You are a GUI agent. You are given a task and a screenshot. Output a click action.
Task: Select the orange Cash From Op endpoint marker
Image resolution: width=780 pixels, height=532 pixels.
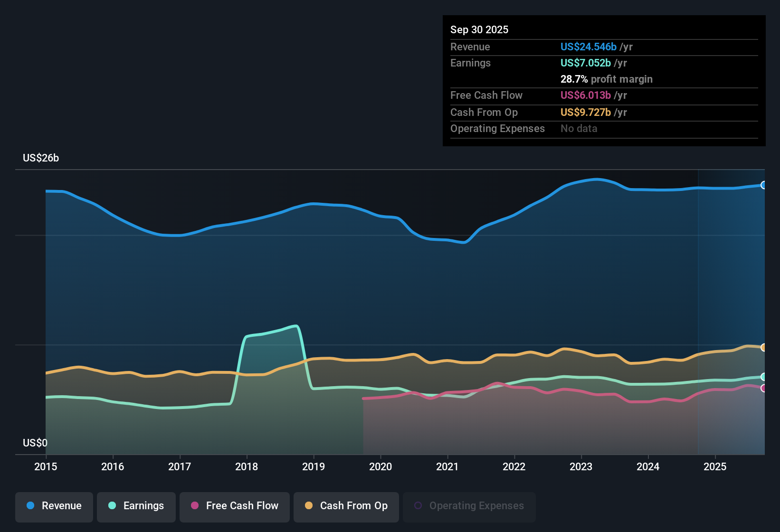pos(764,347)
